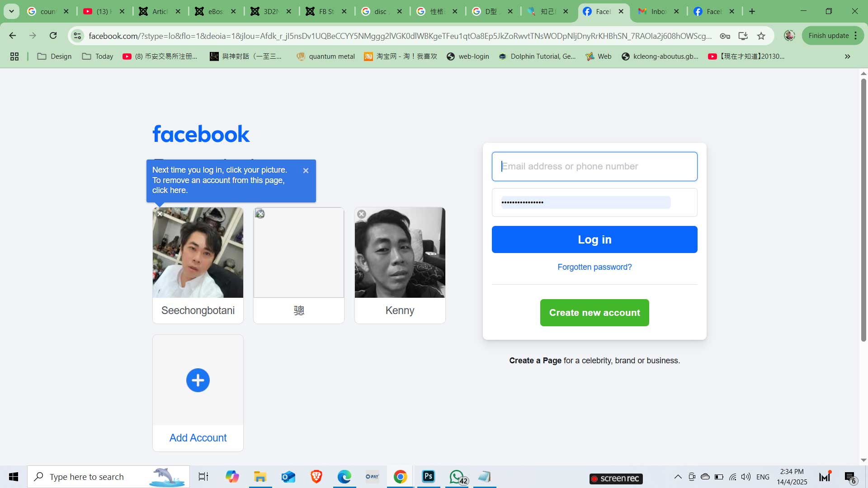The height and width of the screenshot is (488, 868).
Task: Switch to the YouTube (13) tab
Action: tap(104, 12)
